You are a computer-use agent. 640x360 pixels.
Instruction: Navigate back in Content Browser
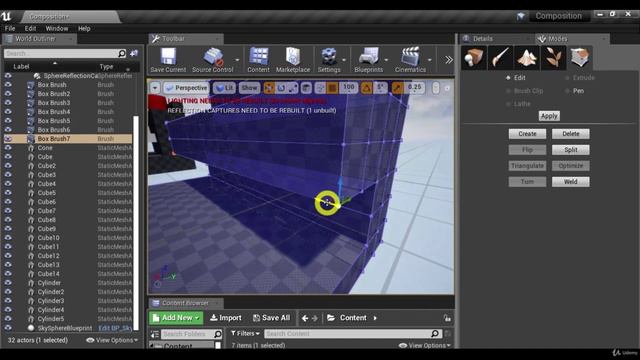[305, 318]
